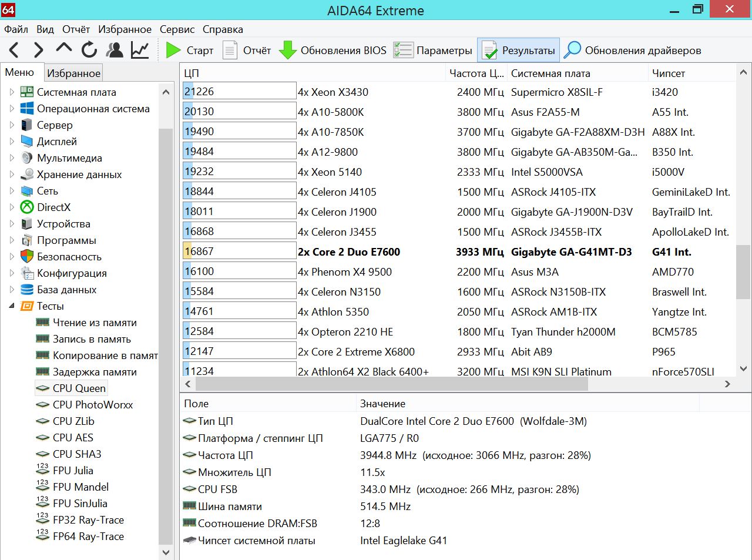Open the Сервис menu
The image size is (752, 560).
tap(177, 29)
